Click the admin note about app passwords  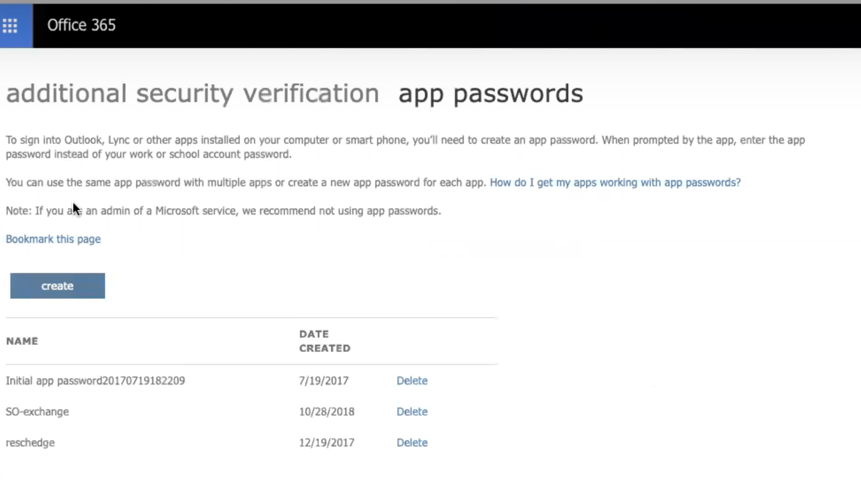tap(223, 211)
